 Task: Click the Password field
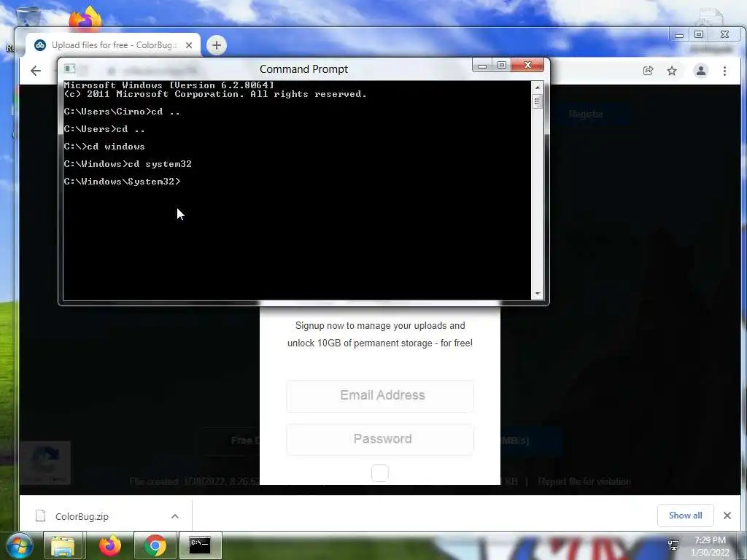tap(380, 439)
